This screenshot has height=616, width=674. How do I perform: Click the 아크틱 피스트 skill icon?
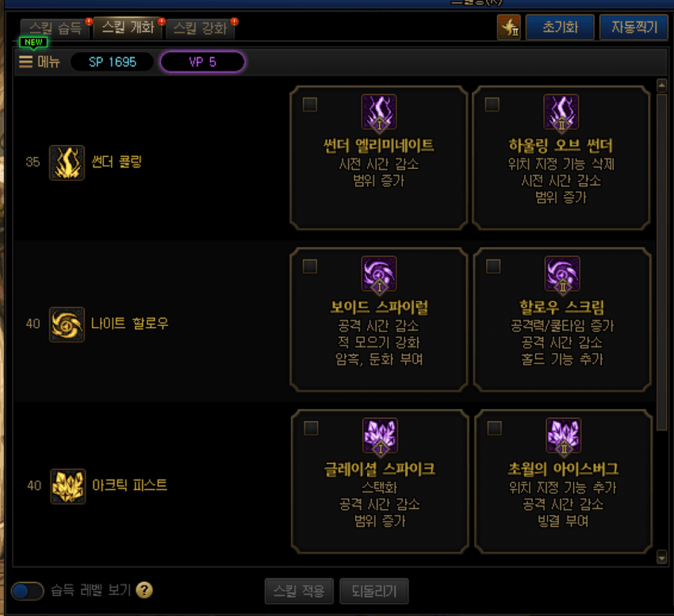click(68, 486)
